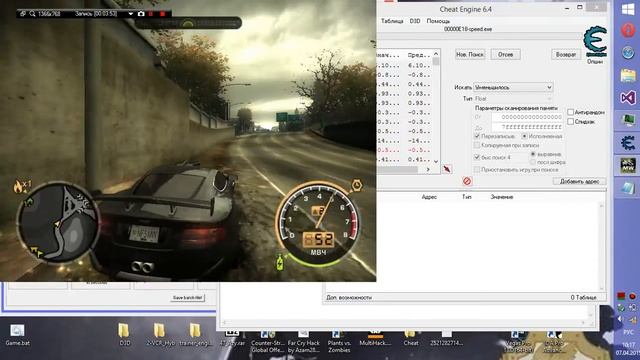Click the Добавить адрес button
The height and width of the screenshot is (360, 640).
(579, 181)
